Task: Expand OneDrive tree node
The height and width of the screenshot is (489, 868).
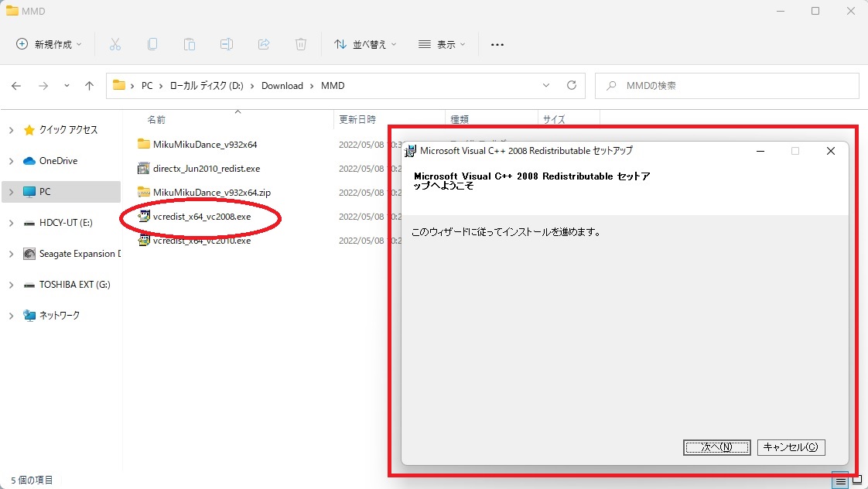Action: point(11,161)
